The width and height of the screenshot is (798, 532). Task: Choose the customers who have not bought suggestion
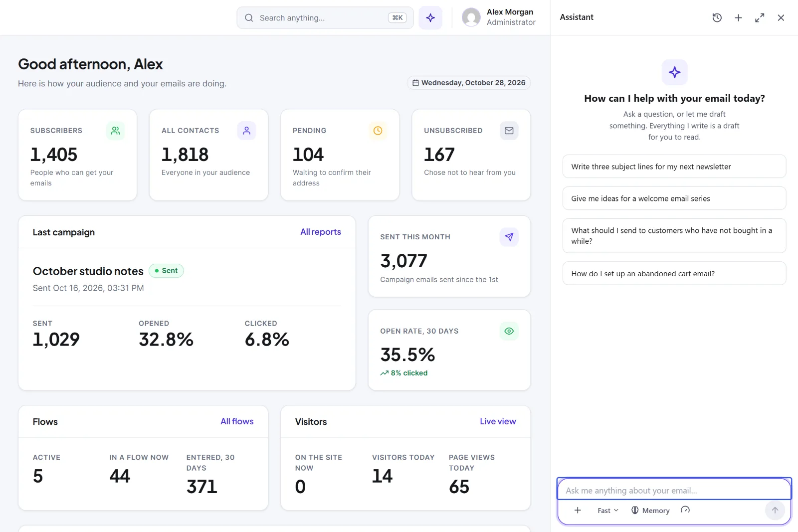point(674,236)
